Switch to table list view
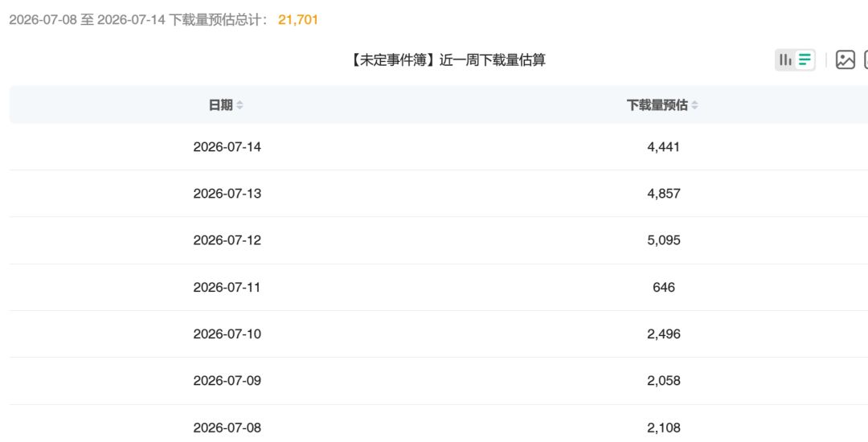Image resolution: width=868 pixels, height=442 pixels. click(x=805, y=59)
